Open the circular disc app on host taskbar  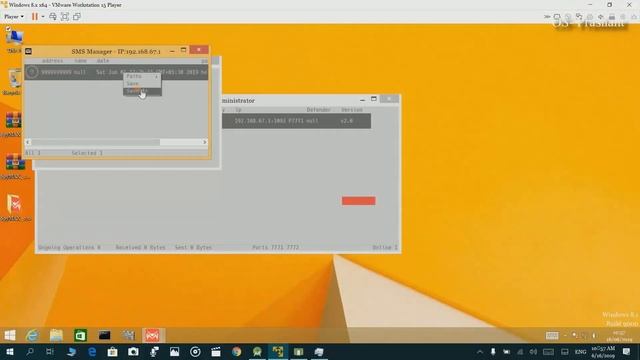click(x=195, y=352)
